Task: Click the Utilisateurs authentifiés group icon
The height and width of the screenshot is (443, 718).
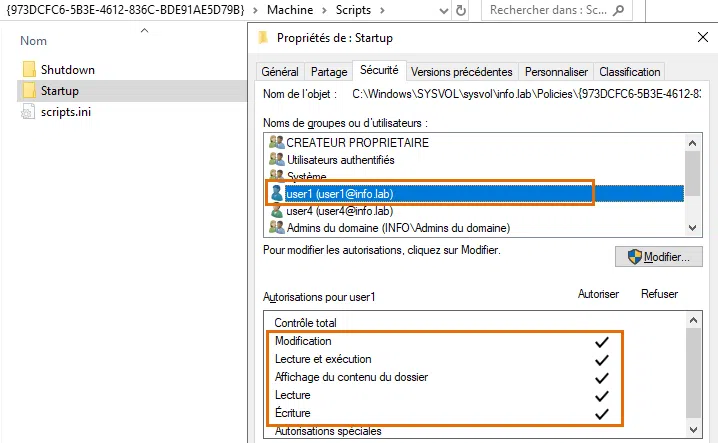Action: click(277, 159)
